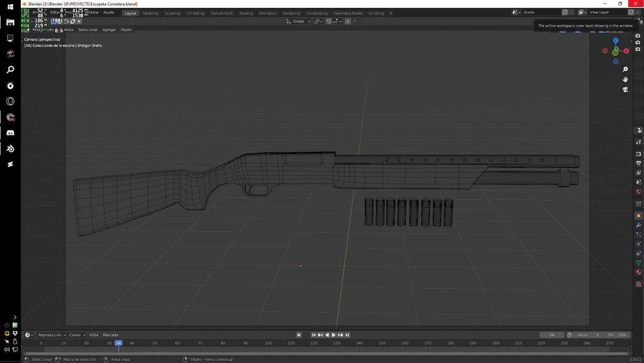Switch to the Shading workspace tab
Image resolution: width=644 pixels, height=363 pixels.
246,13
